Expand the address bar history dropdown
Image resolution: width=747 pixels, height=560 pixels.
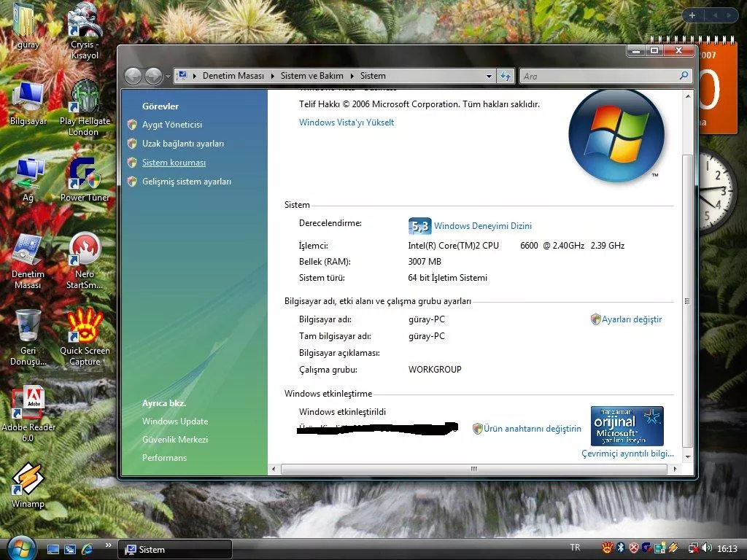coord(489,76)
